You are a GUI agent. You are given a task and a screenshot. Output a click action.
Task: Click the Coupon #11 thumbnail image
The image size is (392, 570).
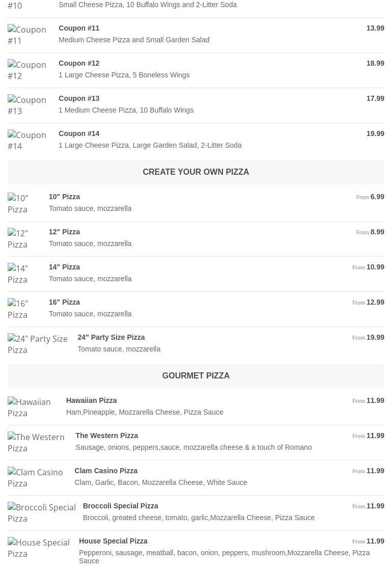[27, 35]
